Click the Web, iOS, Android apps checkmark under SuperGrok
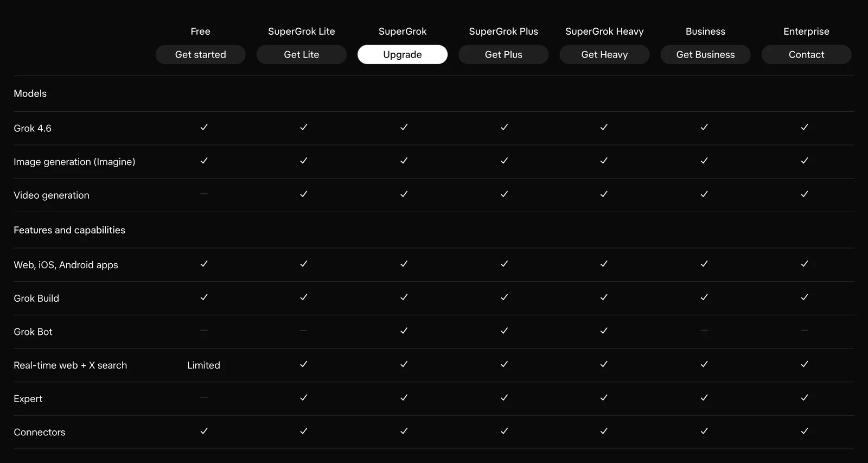 click(x=404, y=264)
